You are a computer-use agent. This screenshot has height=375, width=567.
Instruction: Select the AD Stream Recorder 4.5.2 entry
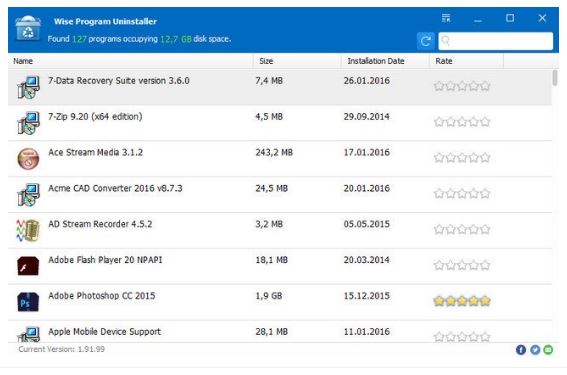pyautogui.click(x=280, y=230)
